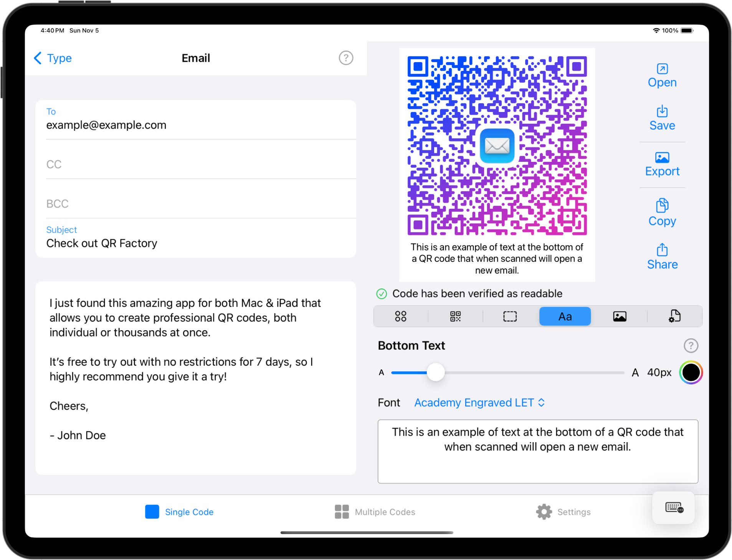Export the QR code as image
732x560 pixels.
tap(662, 164)
